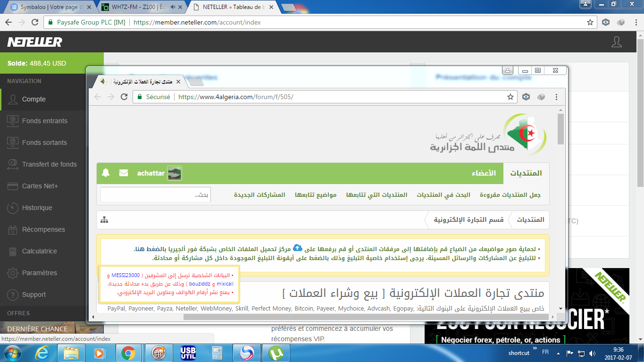The image size is (644, 362).
Task: Click the forum search input field
Action: pyautogui.click(x=156, y=195)
